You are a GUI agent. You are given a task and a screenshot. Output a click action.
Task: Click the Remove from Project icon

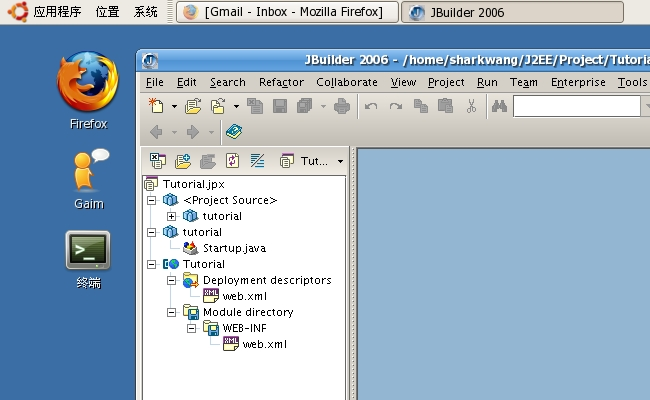(x=208, y=161)
